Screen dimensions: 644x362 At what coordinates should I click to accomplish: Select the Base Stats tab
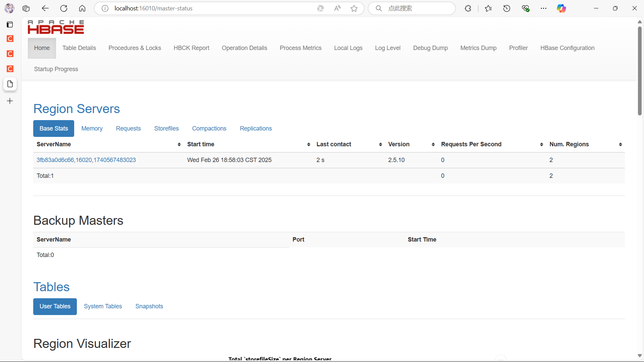pos(54,128)
